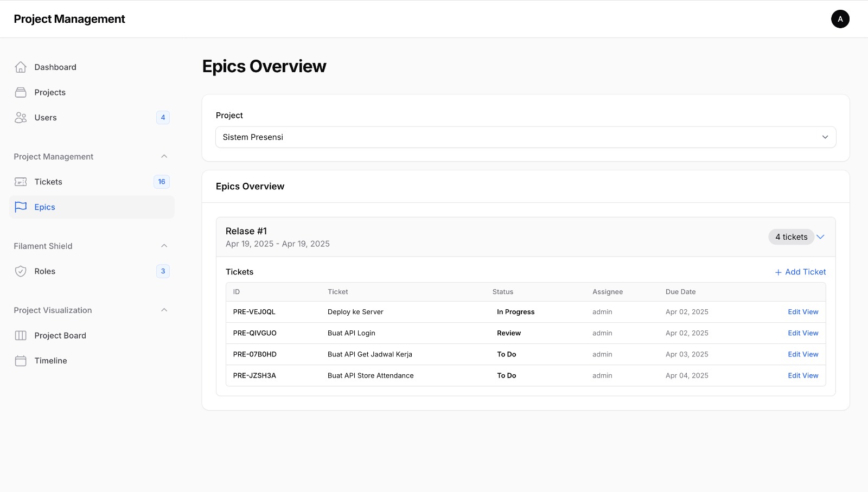Click the Project Management header title
Viewport: 868px width, 492px height.
tap(69, 19)
